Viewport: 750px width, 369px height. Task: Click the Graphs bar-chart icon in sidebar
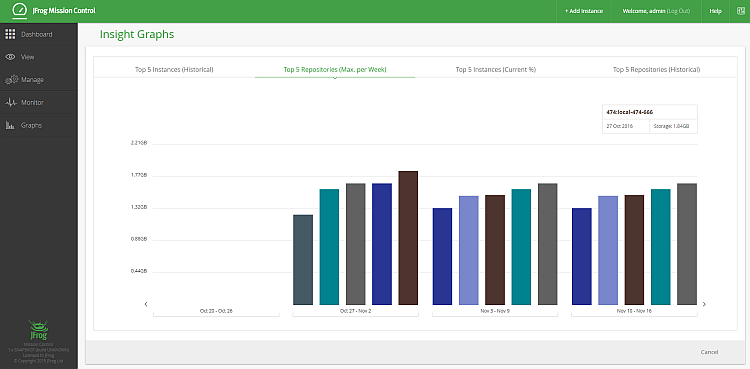pos(10,125)
